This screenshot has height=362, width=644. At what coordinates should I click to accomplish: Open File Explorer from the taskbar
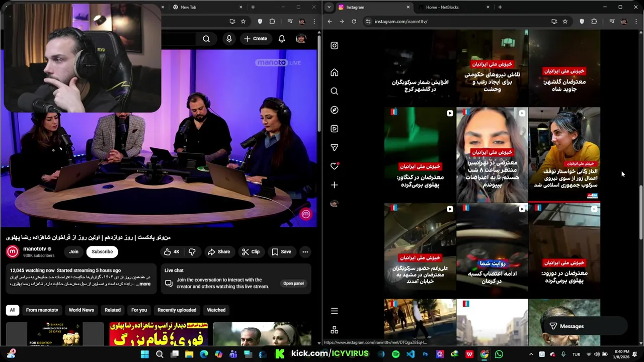[189, 354]
